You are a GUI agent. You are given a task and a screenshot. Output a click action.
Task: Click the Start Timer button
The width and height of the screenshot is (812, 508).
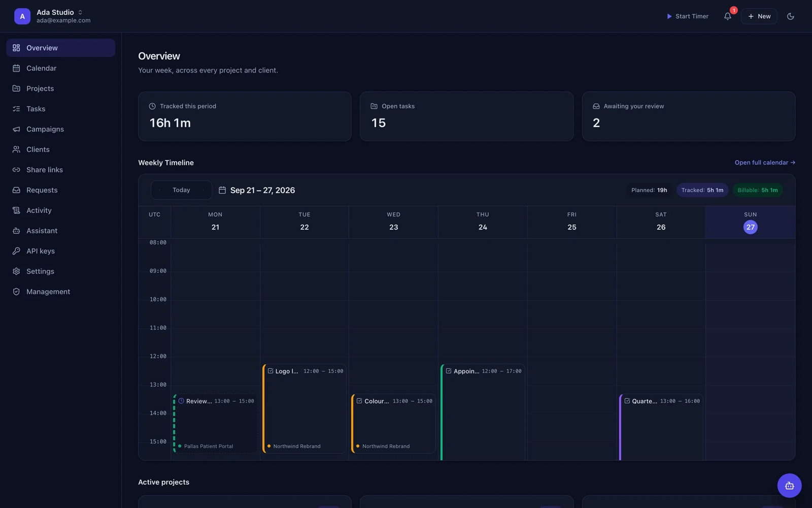coord(687,16)
